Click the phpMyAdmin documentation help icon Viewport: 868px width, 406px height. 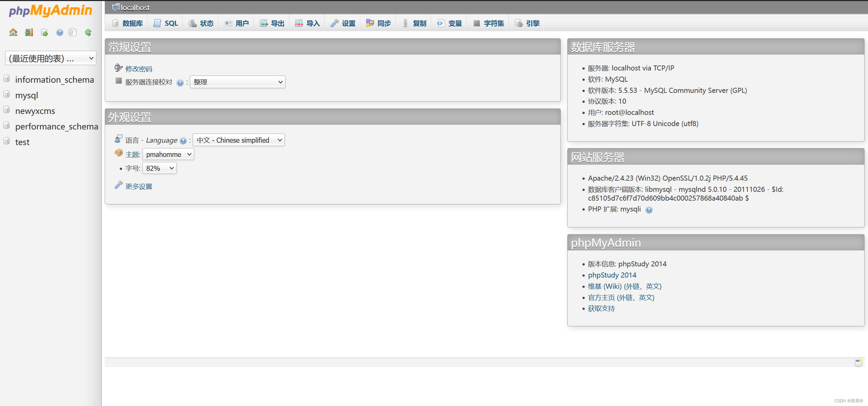click(60, 33)
